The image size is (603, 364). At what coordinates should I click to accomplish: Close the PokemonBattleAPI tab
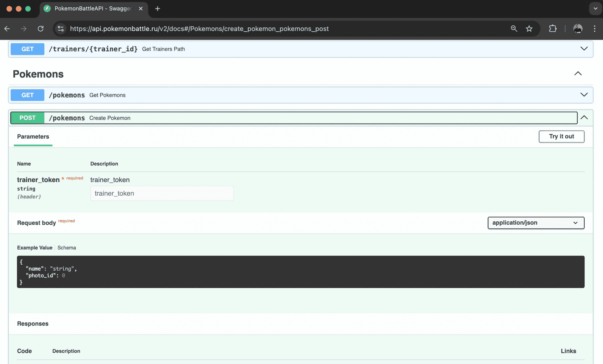141,8
